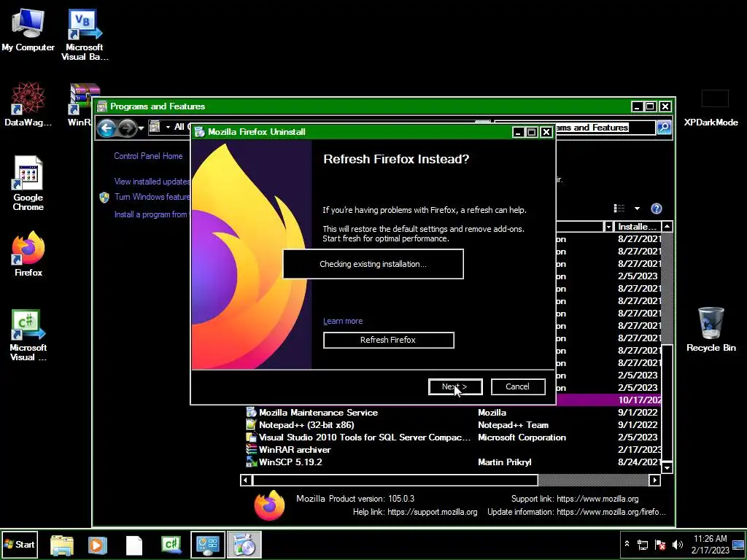Click the Refresh Firefox button

tap(388, 340)
